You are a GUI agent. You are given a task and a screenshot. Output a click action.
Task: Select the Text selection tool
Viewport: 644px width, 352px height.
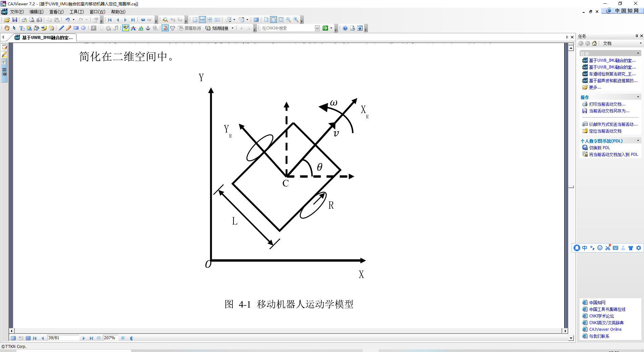pyautogui.click(x=21, y=28)
